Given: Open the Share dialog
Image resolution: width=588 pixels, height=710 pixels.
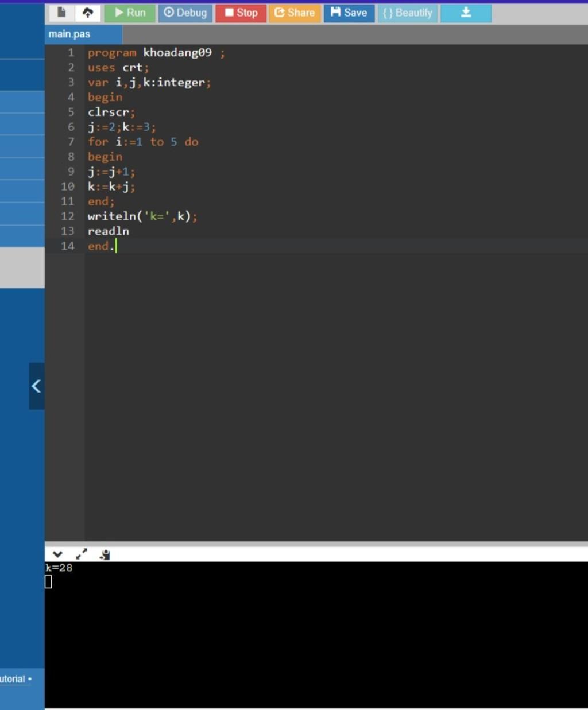Looking at the screenshot, I should click(295, 13).
